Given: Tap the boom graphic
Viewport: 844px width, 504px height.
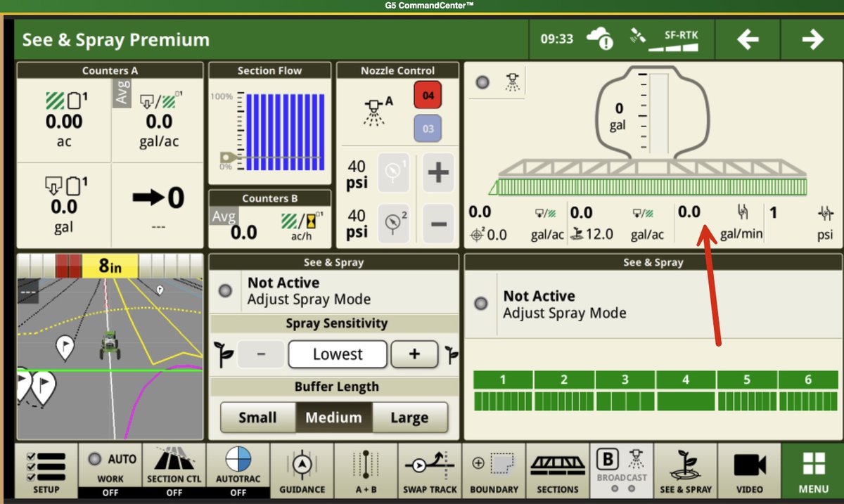Looking at the screenshot, I should (x=649, y=176).
